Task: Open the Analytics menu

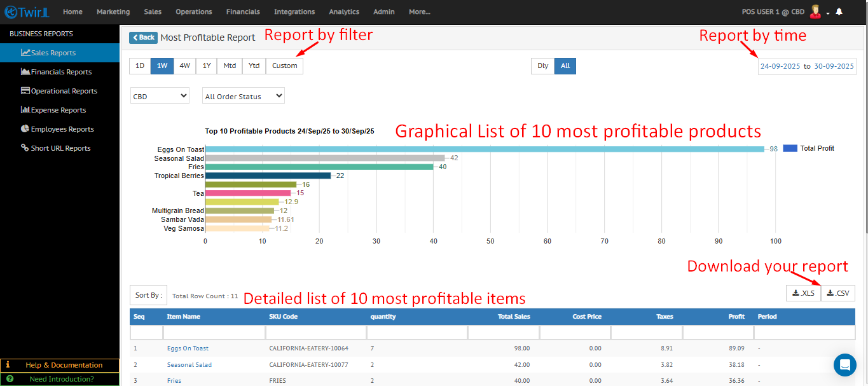Action: tap(343, 11)
